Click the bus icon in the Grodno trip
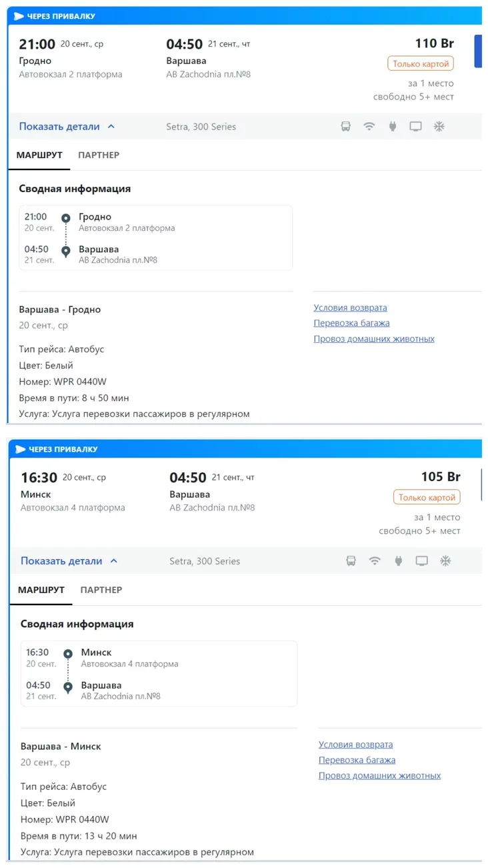Image resolution: width=488 pixels, height=868 pixels. (x=346, y=127)
